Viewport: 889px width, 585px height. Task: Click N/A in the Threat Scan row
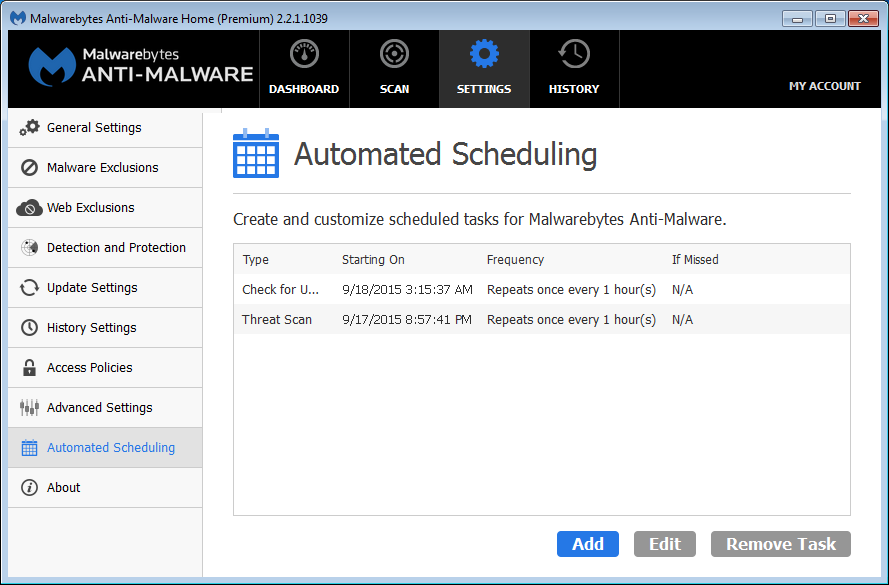click(x=682, y=320)
